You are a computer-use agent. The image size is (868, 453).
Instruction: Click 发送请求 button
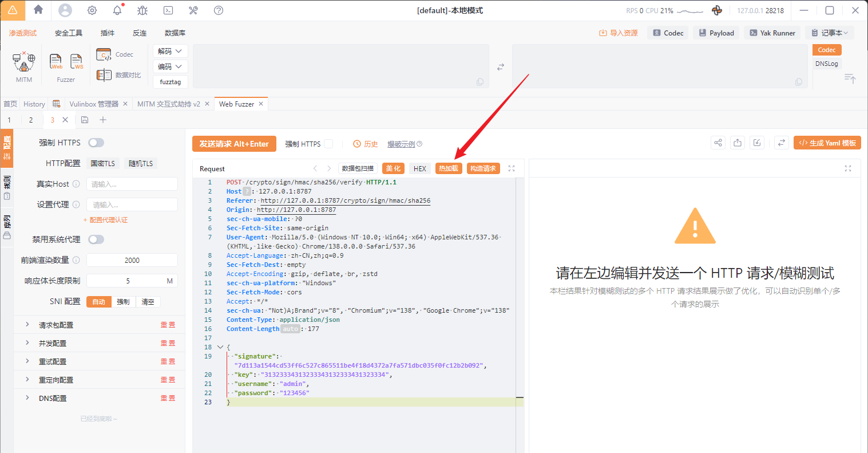[234, 144]
